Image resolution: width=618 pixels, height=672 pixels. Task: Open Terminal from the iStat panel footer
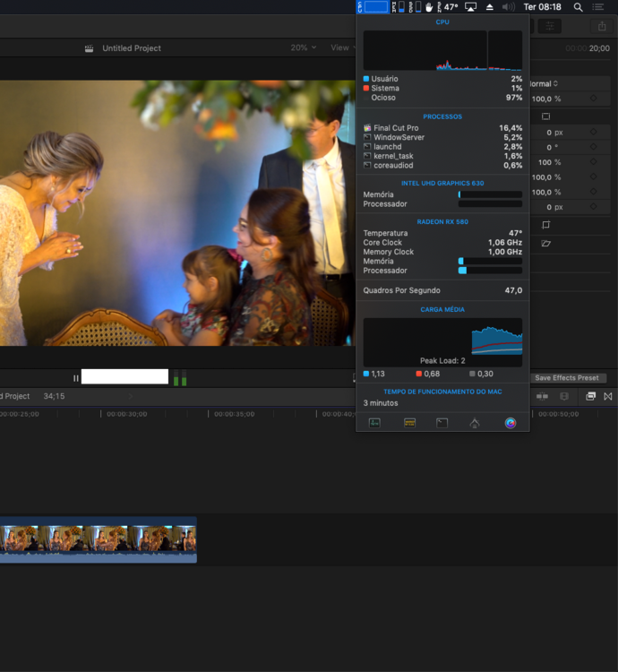coord(442,423)
